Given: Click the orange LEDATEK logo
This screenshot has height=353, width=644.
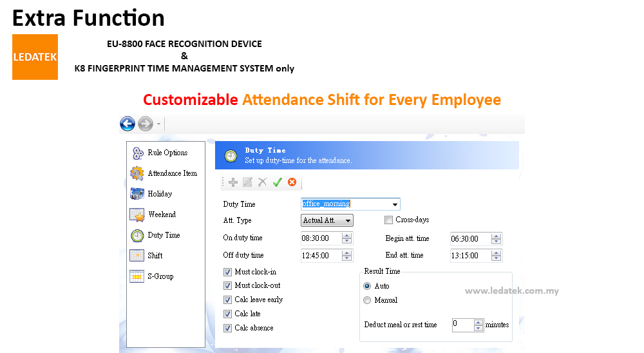Looking at the screenshot, I should (x=35, y=57).
